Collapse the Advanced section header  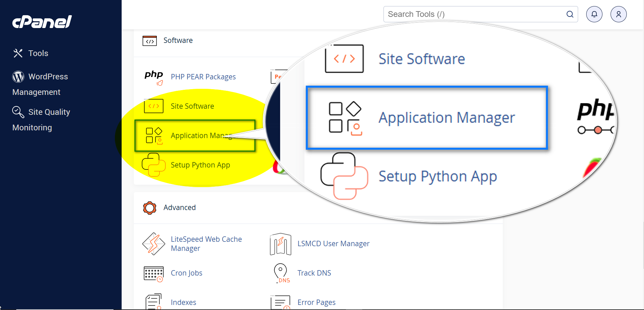click(179, 208)
